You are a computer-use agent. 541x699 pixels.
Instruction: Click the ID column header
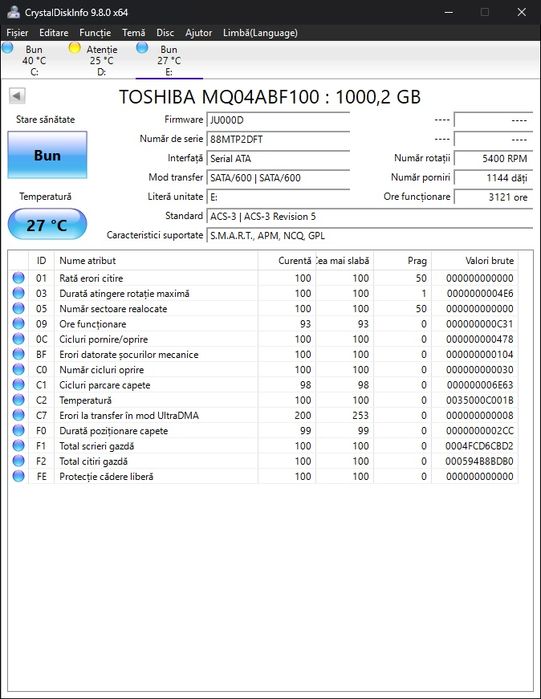pos(41,261)
